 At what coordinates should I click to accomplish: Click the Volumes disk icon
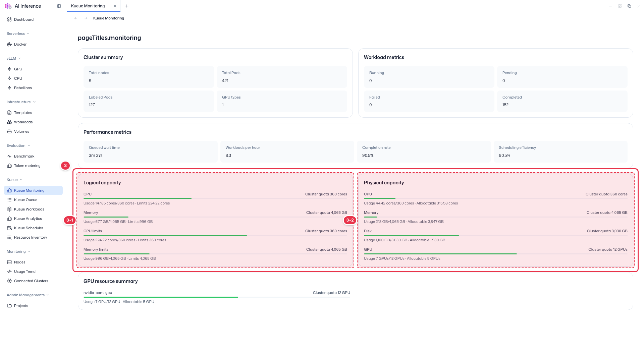(9, 131)
